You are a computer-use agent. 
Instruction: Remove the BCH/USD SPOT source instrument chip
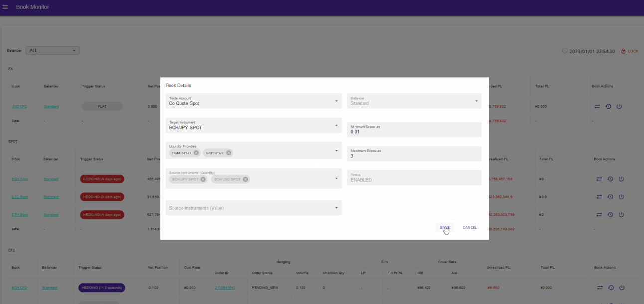tap(246, 179)
